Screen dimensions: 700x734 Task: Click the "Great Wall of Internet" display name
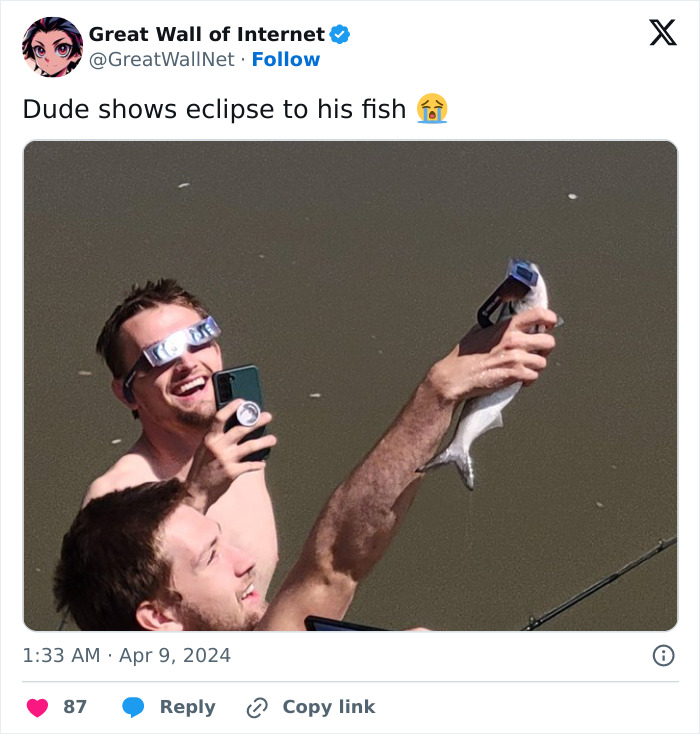click(206, 34)
